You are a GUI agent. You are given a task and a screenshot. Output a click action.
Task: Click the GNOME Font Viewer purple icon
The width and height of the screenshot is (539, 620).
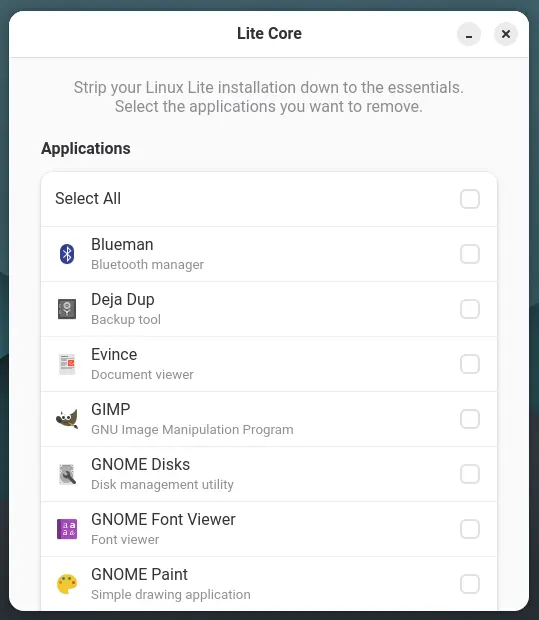(67, 529)
